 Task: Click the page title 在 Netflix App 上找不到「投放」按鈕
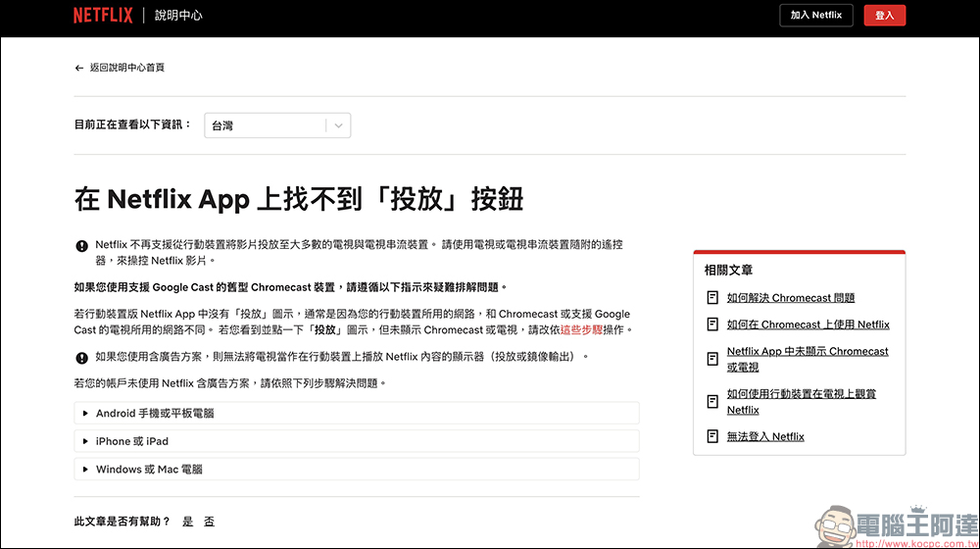[299, 199]
